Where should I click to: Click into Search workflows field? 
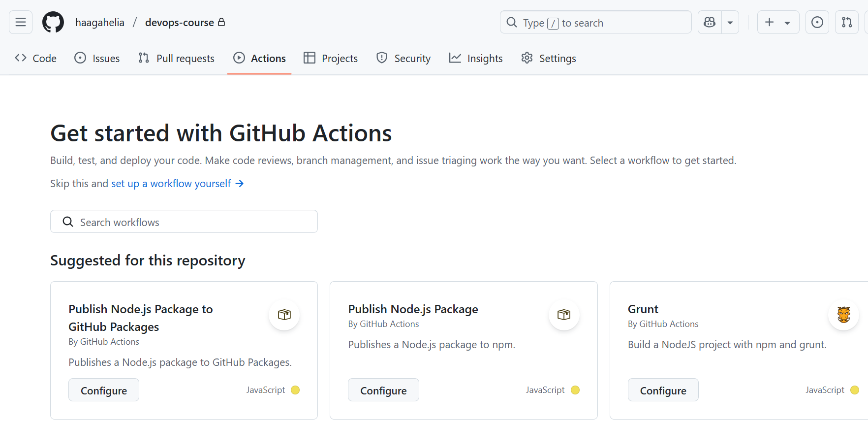[184, 222]
